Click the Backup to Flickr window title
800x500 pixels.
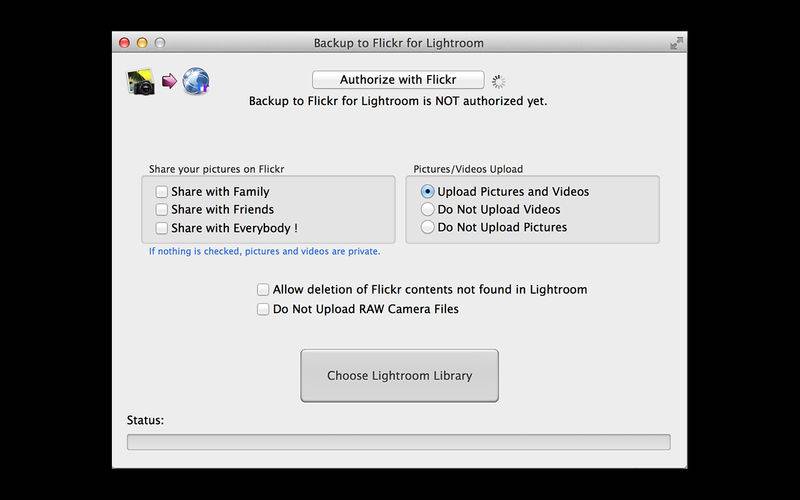[399, 43]
